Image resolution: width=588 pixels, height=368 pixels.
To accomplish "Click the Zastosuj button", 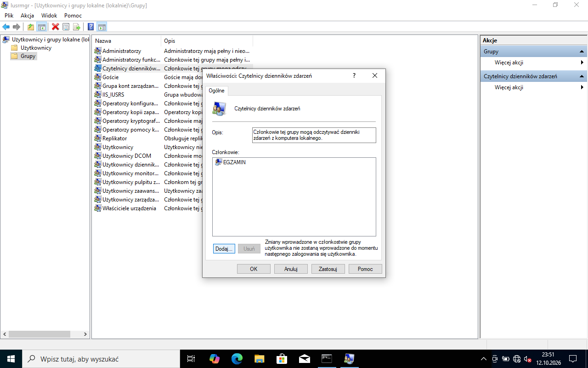I will [x=328, y=269].
